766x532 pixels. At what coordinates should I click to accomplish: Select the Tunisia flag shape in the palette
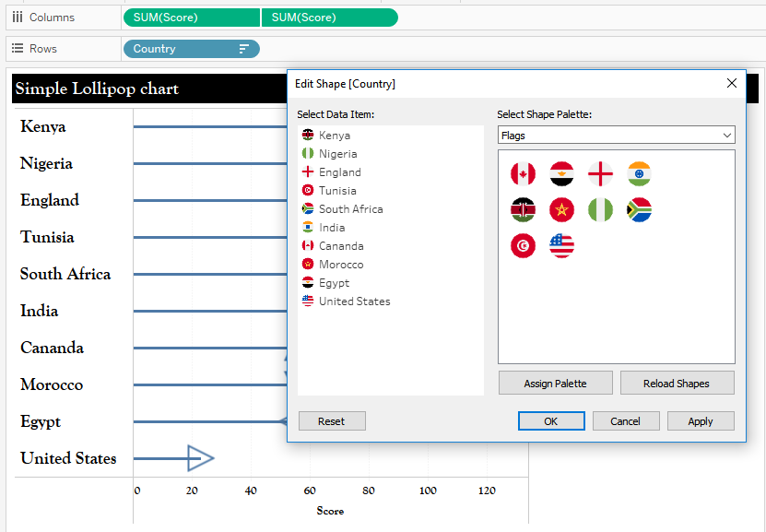[x=523, y=246]
